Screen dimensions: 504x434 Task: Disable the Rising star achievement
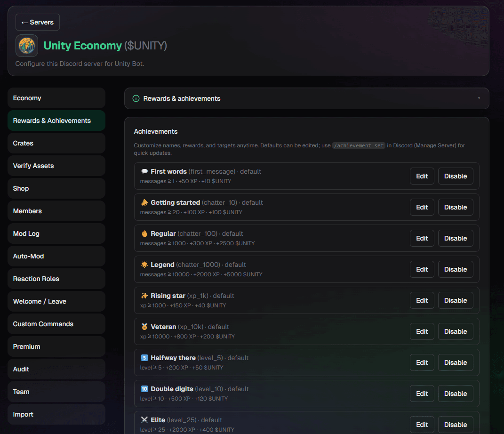point(456,300)
